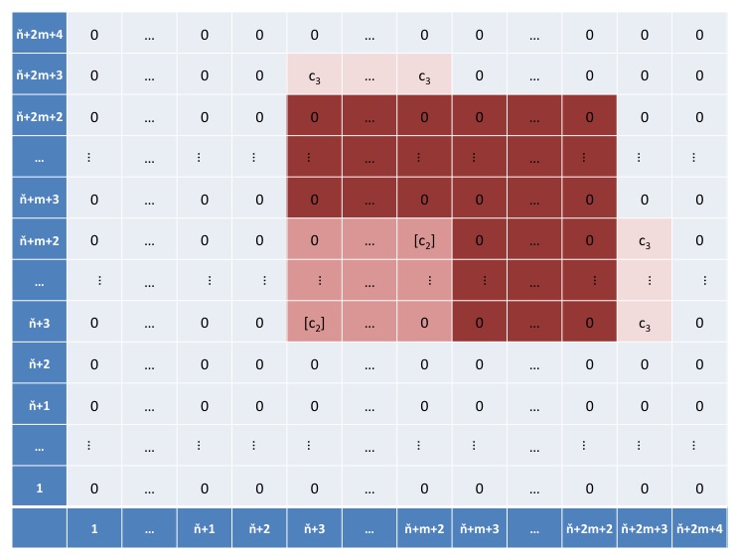Select the row header labeled 1
The image size is (739, 560).
click(x=39, y=488)
